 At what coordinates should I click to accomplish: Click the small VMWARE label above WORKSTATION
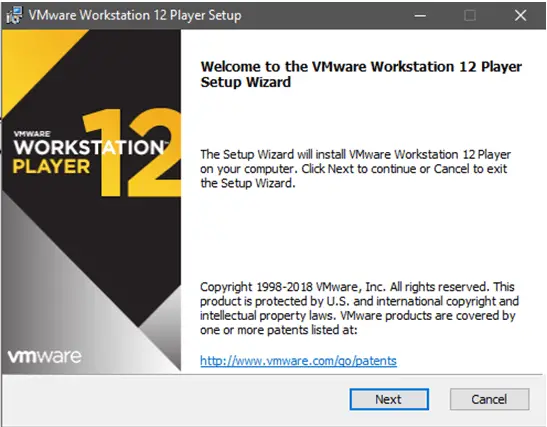coord(32,134)
